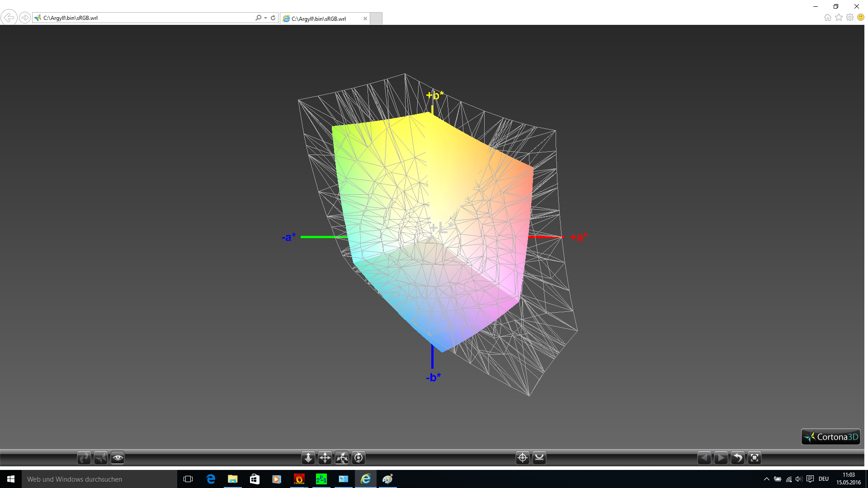Open a new blank browser tab
868x488 pixels.
[376, 19]
